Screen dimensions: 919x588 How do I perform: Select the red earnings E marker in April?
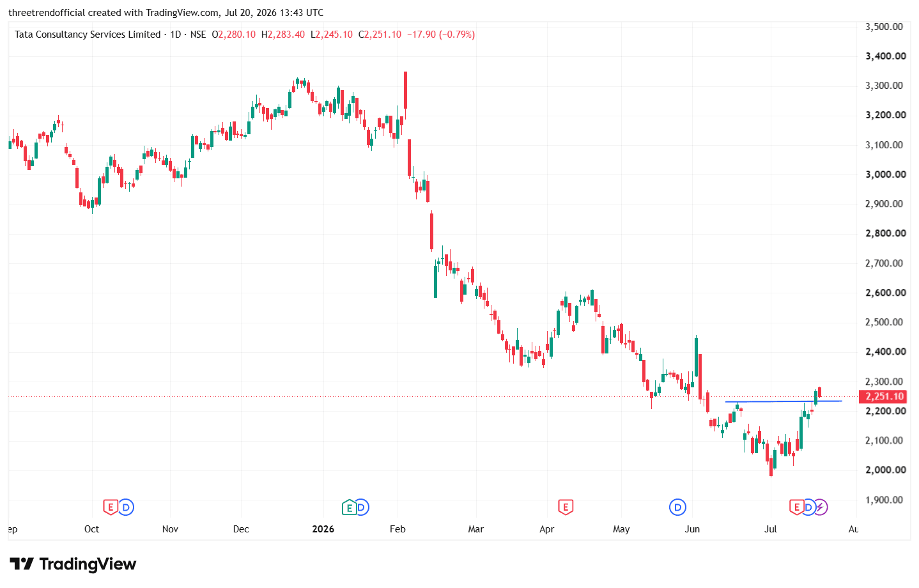coord(565,507)
